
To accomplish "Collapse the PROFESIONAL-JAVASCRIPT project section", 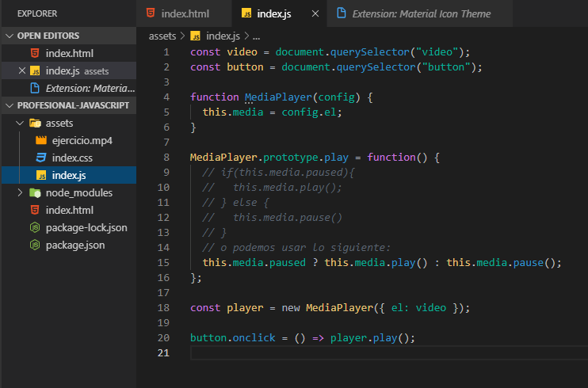I will pos(10,105).
